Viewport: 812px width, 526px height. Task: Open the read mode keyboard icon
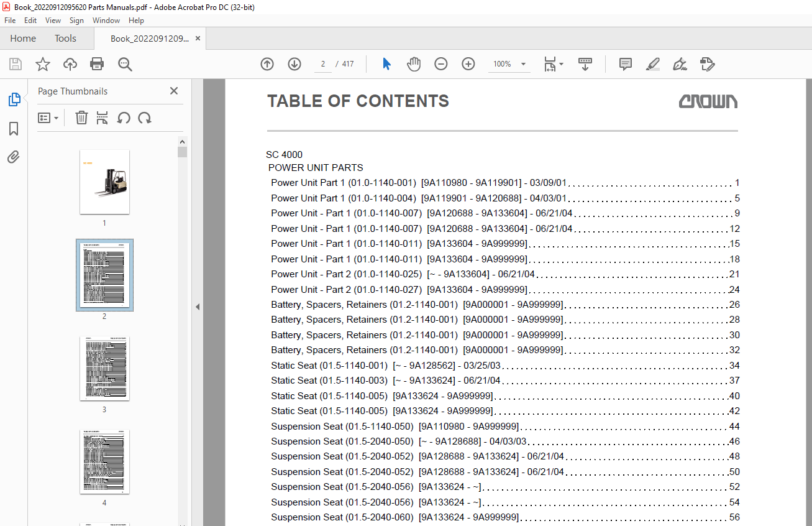585,64
